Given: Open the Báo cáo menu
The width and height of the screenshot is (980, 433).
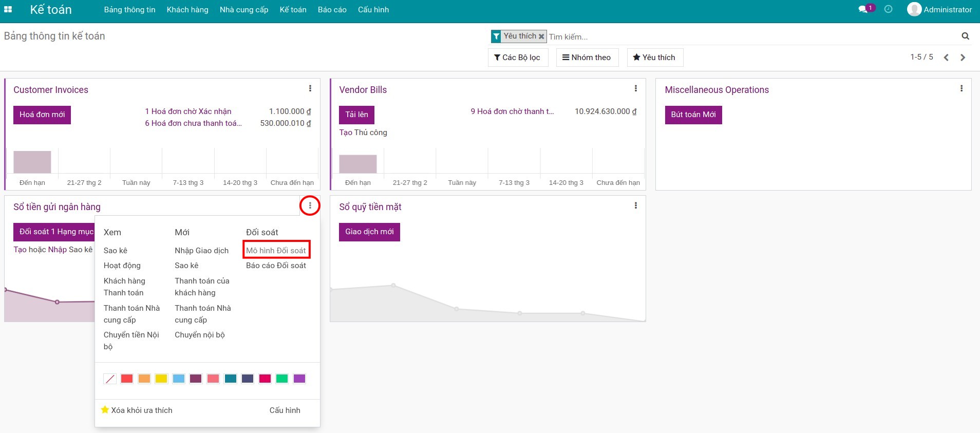Looking at the screenshot, I should pyautogui.click(x=332, y=10).
